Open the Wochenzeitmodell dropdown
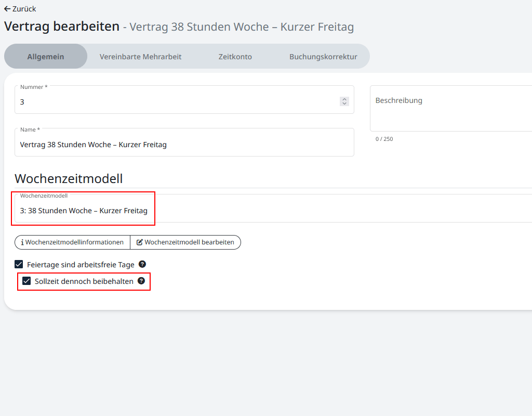The width and height of the screenshot is (532, 416). tap(260, 211)
